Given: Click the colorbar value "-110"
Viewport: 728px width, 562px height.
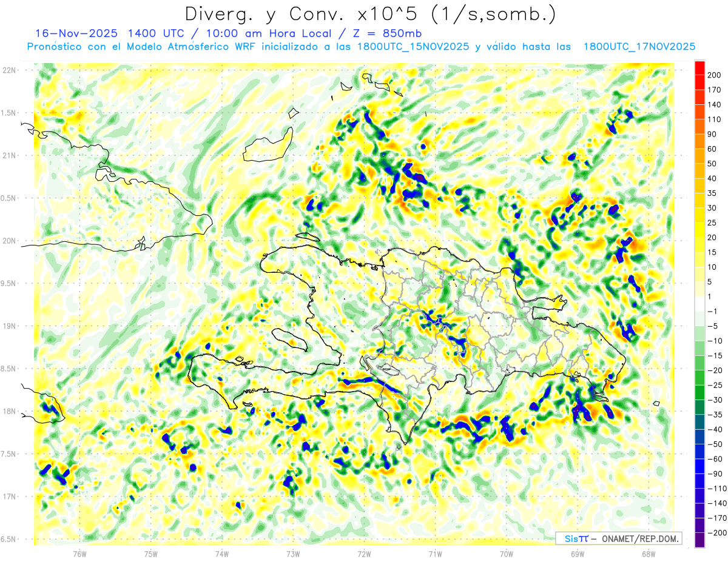Looking at the screenshot, I should [x=716, y=489].
